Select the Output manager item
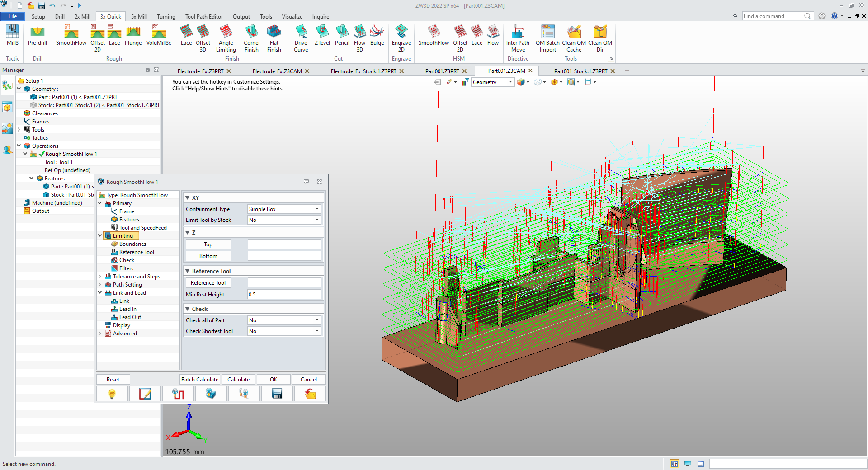This screenshot has width=868, height=470. tap(40, 211)
